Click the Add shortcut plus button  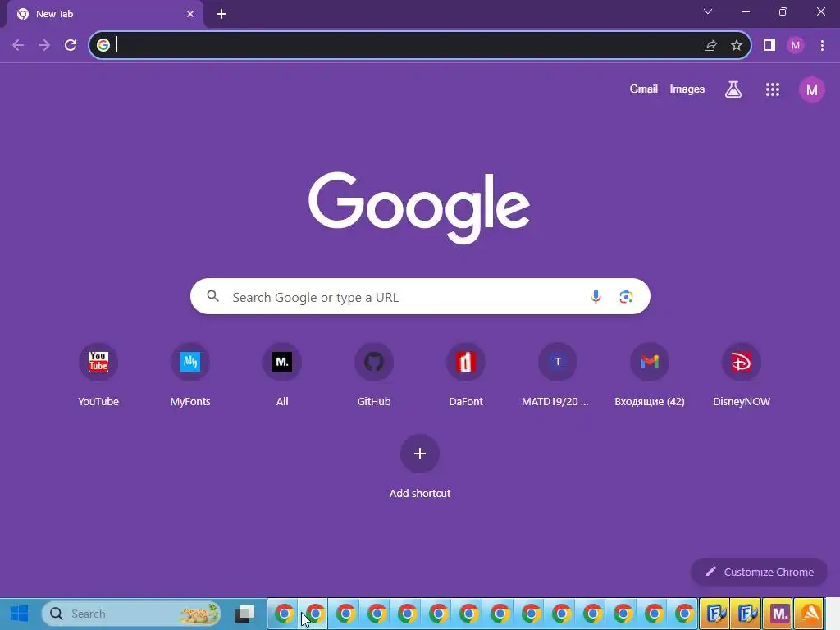[x=420, y=454]
